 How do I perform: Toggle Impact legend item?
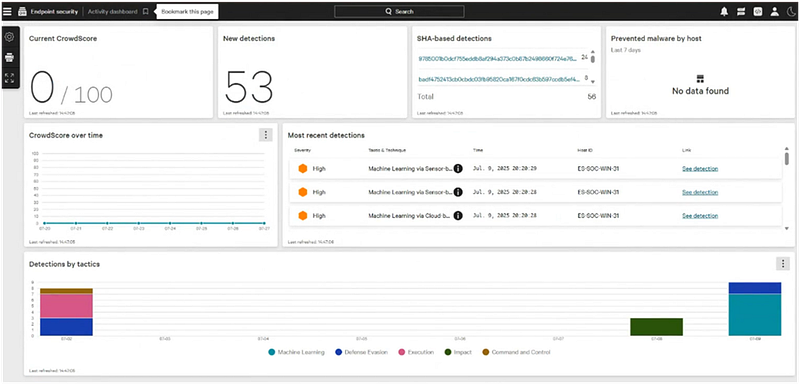(x=458, y=352)
